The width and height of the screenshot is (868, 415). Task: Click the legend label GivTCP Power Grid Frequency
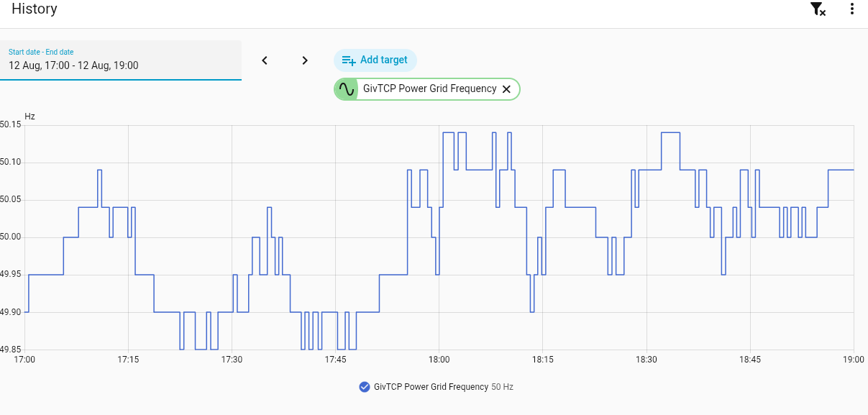[431, 387]
